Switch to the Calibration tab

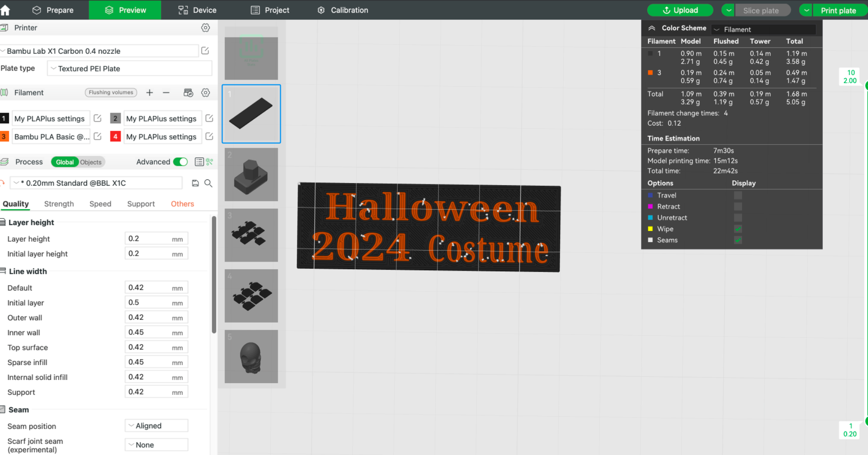click(343, 10)
